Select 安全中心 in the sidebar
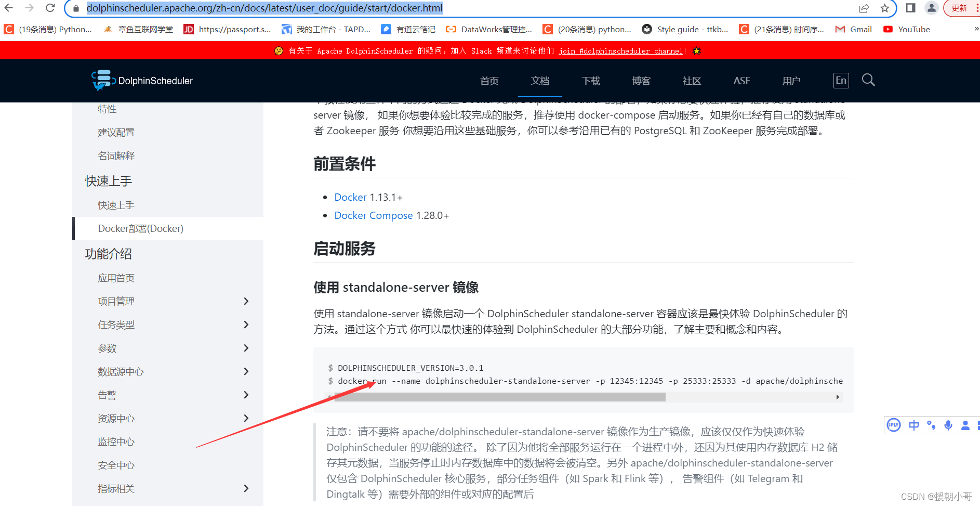980x506 pixels. point(116,465)
